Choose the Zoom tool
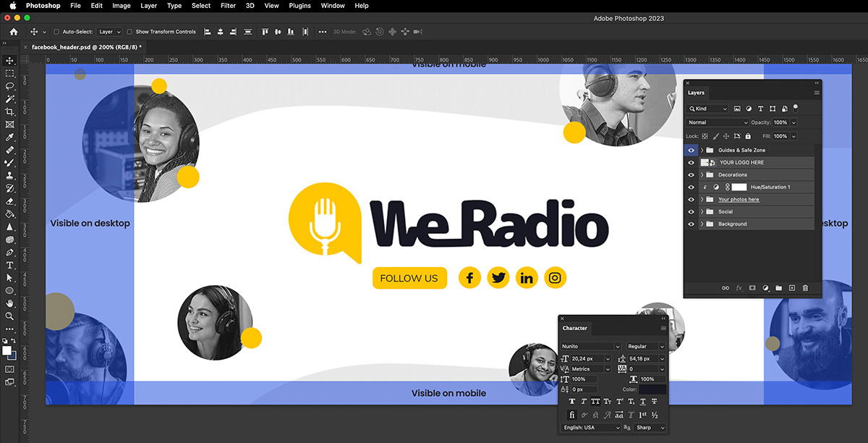 click(x=10, y=316)
